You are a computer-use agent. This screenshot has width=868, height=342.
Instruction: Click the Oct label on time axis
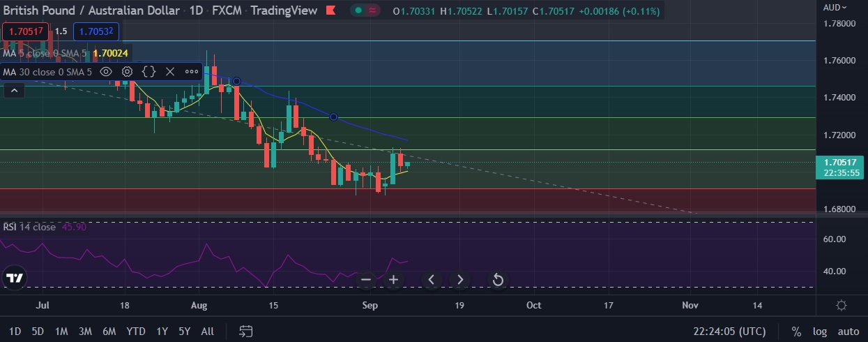(x=534, y=306)
